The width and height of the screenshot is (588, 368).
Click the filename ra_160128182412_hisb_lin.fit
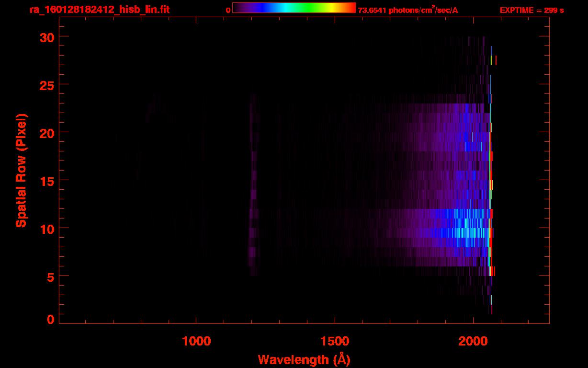click(99, 10)
